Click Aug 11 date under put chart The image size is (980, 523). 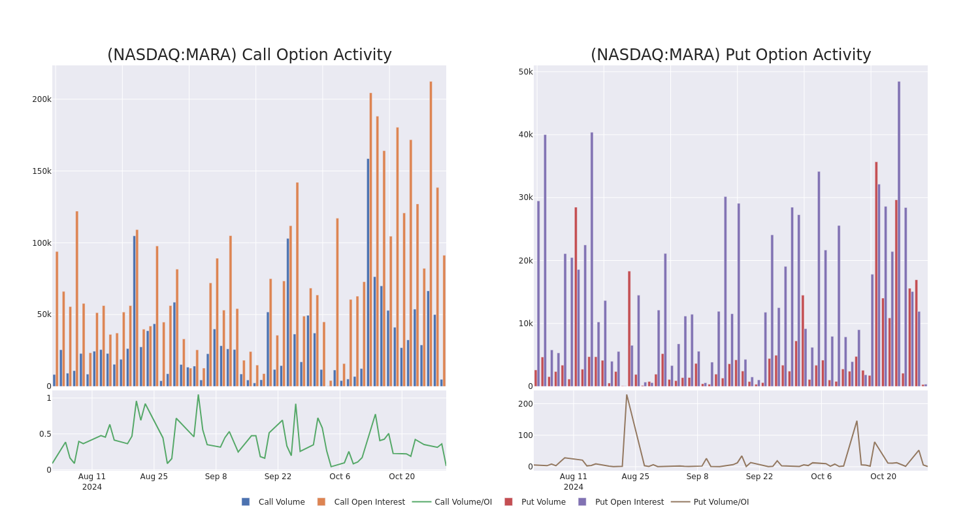(574, 477)
